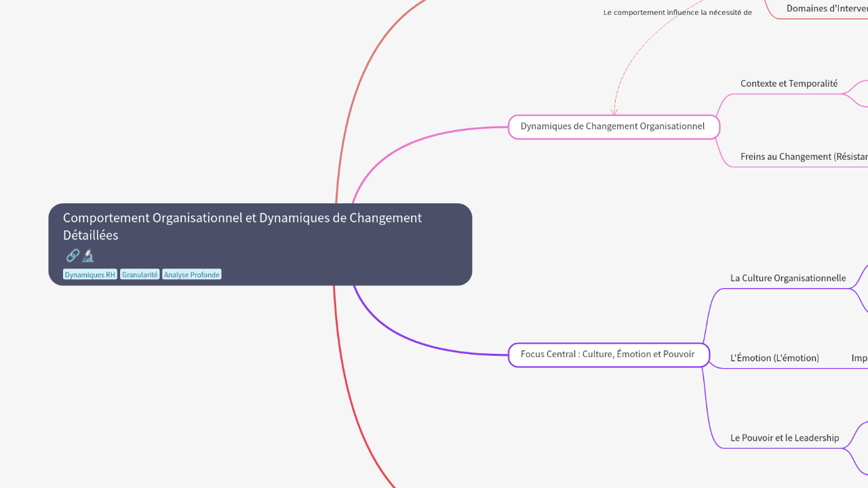This screenshot has width=868, height=488.
Task: Click the 'Contexte et Temporalité' branch
Action: coord(789,83)
